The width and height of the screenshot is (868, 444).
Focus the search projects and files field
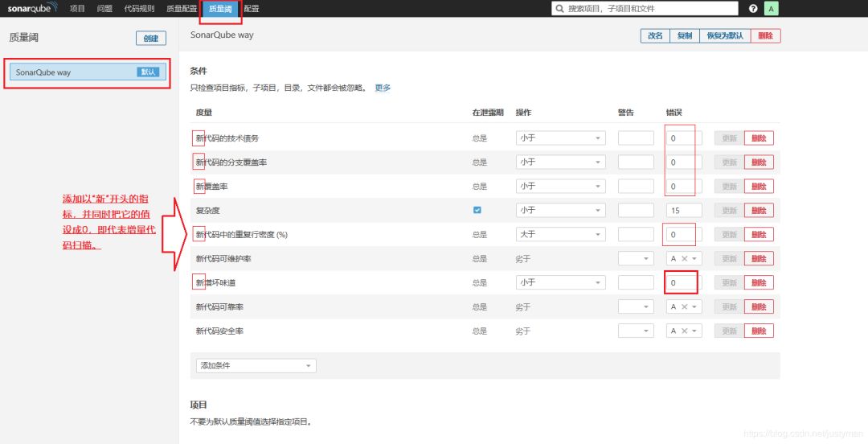(x=645, y=9)
